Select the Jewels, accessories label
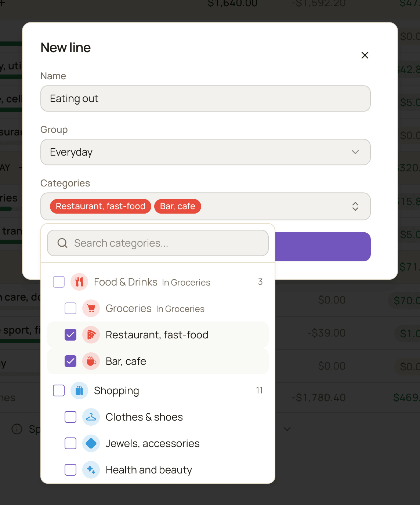Screen dimensions: 420x505 152,443
